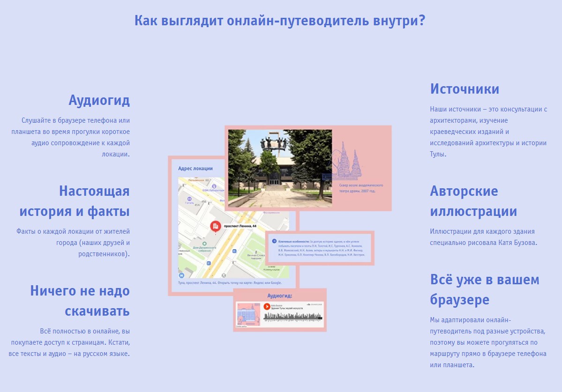Click the Филармония label on the map
The height and width of the screenshot is (392, 562).
(271, 213)
